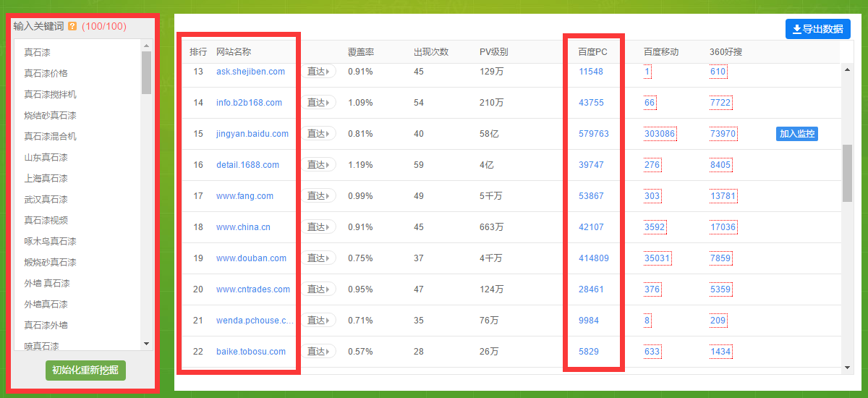Select keyword 真石漆搅拌机 in list
868x398 pixels.
(50, 94)
